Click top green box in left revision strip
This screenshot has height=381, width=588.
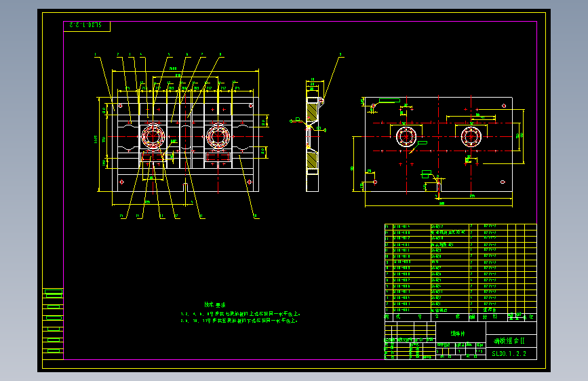(54, 292)
